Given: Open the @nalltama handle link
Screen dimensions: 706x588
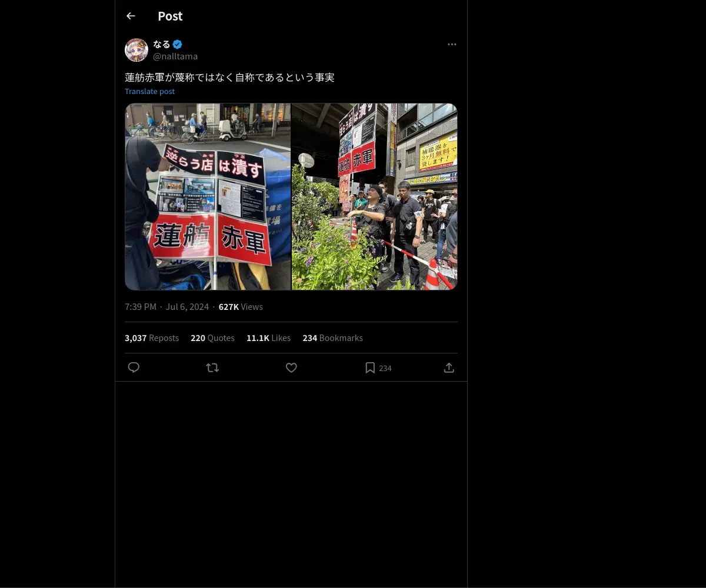Looking at the screenshot, I should coord(175,56).
